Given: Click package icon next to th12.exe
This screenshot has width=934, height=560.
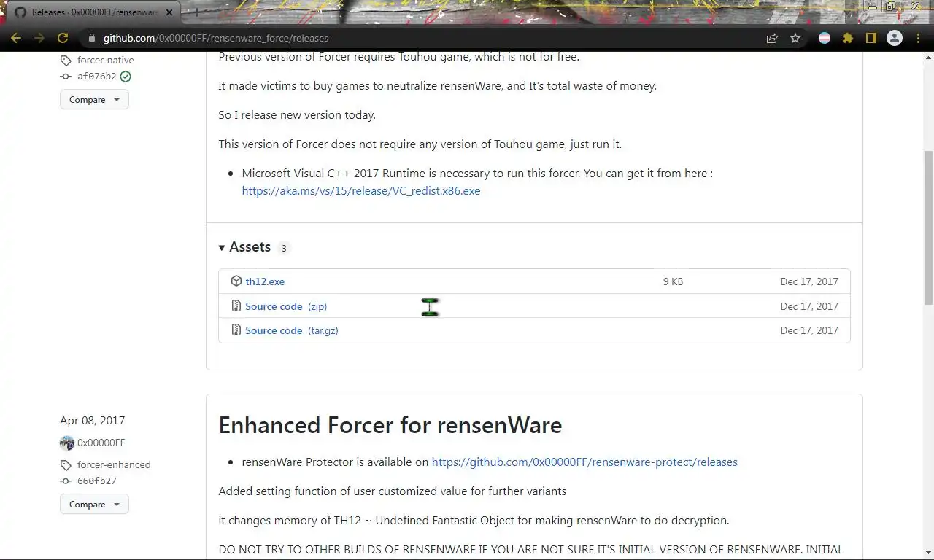Looking at the screenshot, I should pyautogui.click(x=236, y=281).
